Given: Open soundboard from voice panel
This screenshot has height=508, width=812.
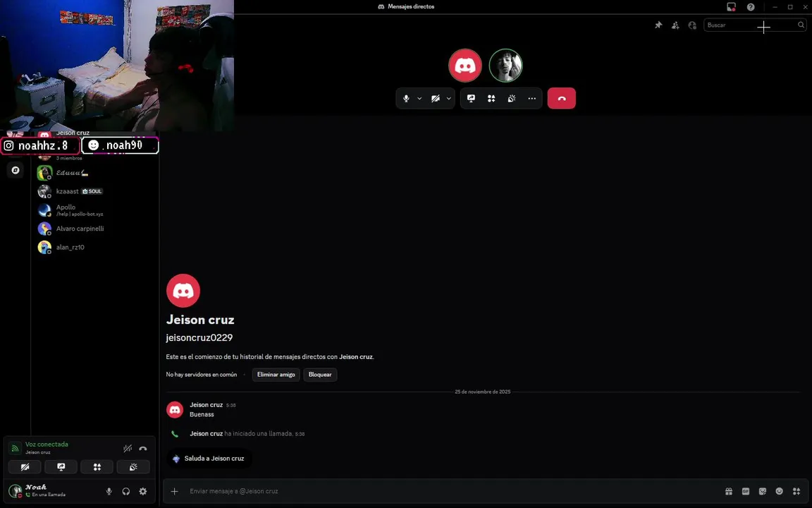Looking at the screenshot, I should click(133, 467).
